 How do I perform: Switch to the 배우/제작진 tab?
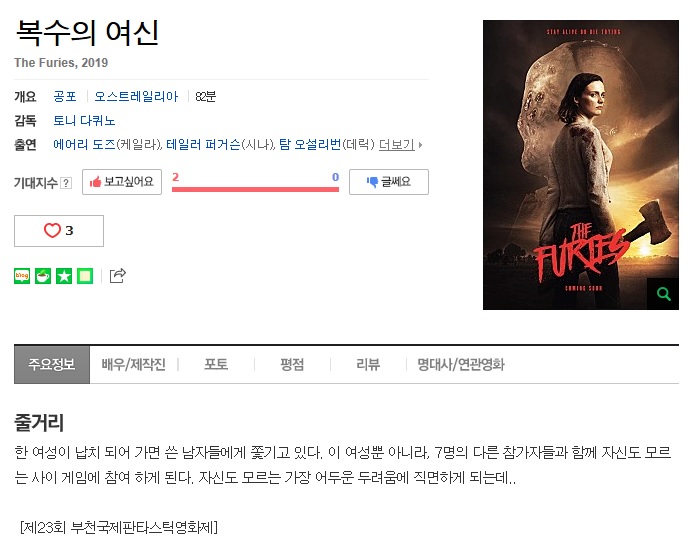coord(133,364)
